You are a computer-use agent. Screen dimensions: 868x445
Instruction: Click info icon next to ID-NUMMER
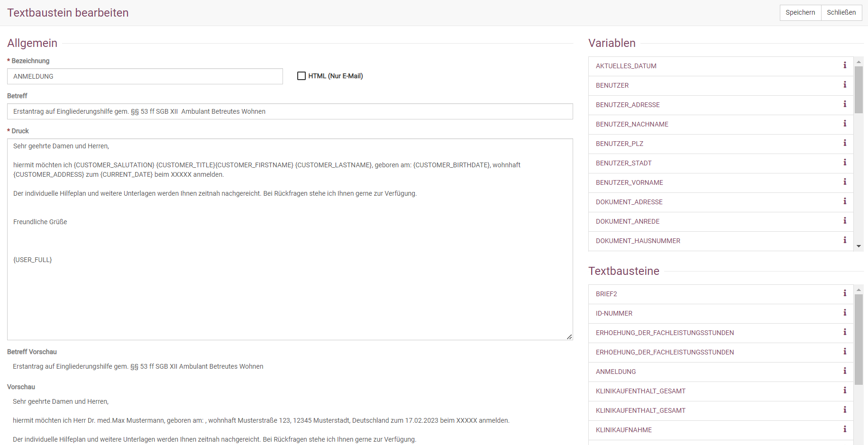(x=844, y=313)
